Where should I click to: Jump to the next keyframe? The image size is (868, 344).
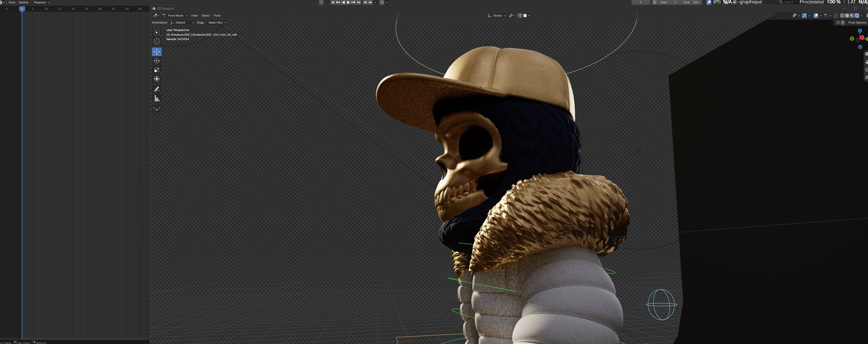pos(353,2)
